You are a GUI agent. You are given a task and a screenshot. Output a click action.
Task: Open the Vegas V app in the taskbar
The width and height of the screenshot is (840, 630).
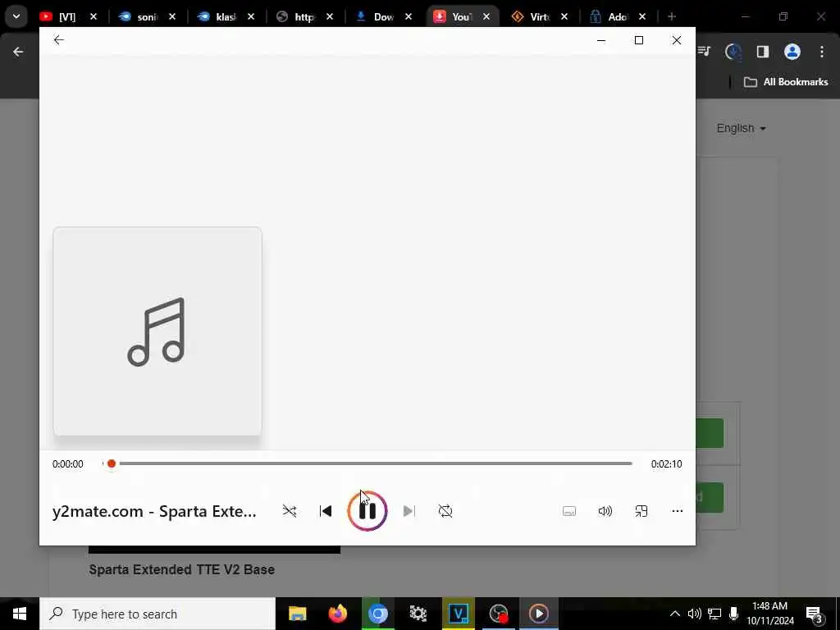click(459, 614)
